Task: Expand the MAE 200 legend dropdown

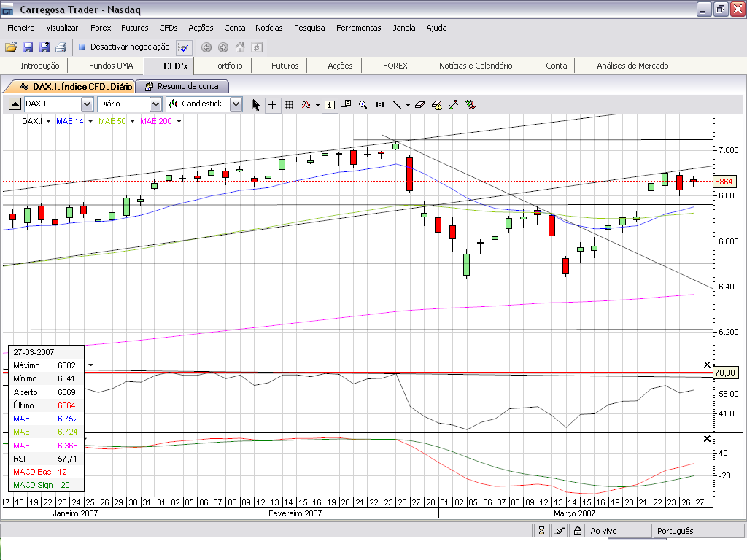Action: [x=179, y=122]
